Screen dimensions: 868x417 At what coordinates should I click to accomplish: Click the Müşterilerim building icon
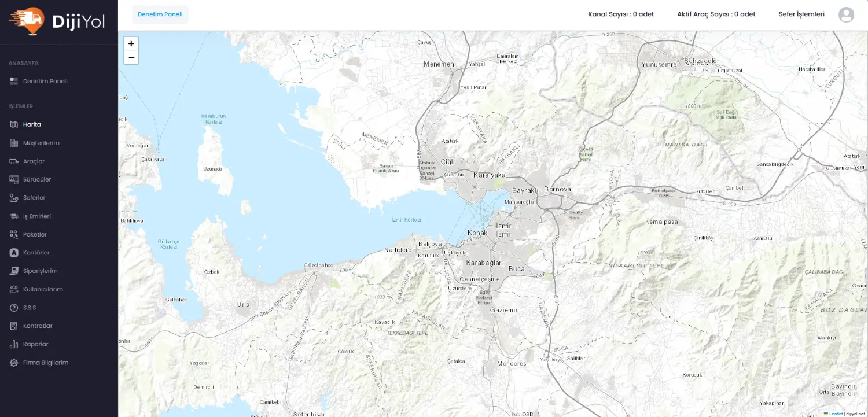14,143
